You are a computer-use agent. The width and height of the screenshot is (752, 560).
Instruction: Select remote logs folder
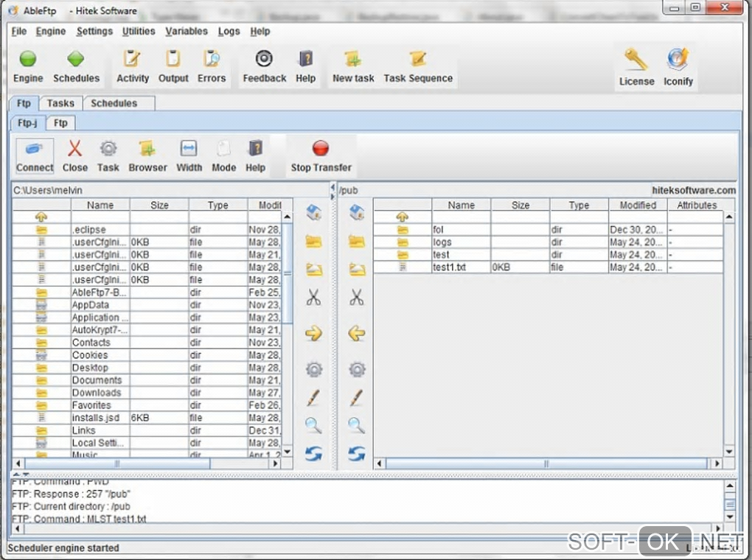click(549, 242)
